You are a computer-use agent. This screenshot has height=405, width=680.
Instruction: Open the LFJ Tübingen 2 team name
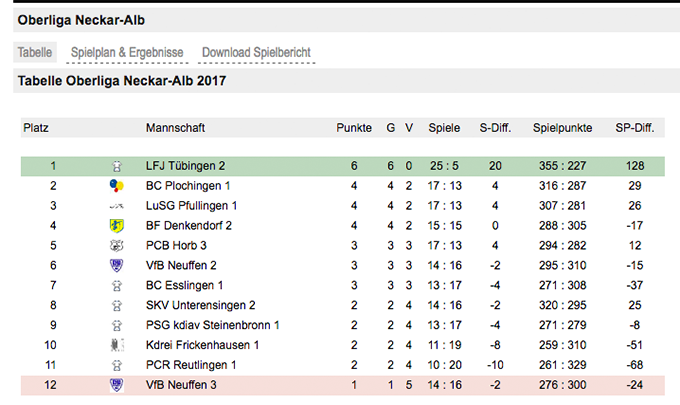pyautogui.click(x=185, y=166)
